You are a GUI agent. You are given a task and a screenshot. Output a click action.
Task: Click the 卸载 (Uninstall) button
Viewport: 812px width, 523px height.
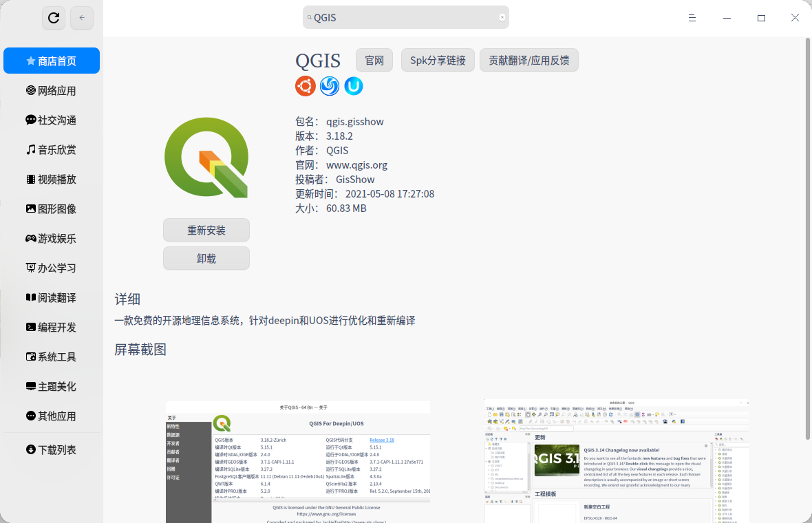click(206, 258)
